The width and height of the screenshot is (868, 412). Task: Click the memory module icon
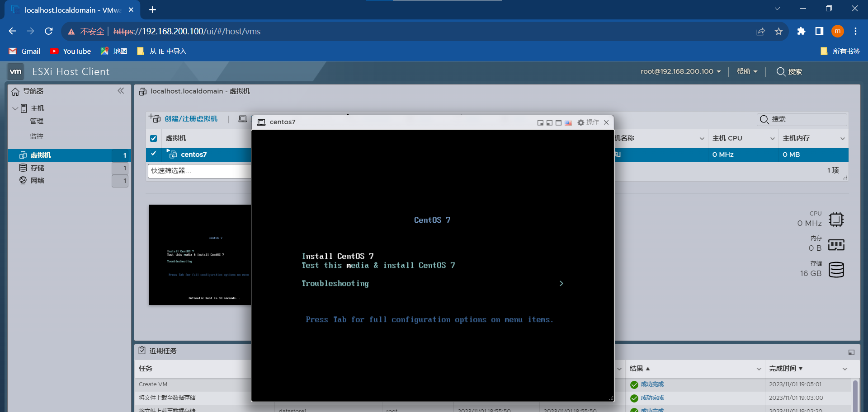coord(836,245)
